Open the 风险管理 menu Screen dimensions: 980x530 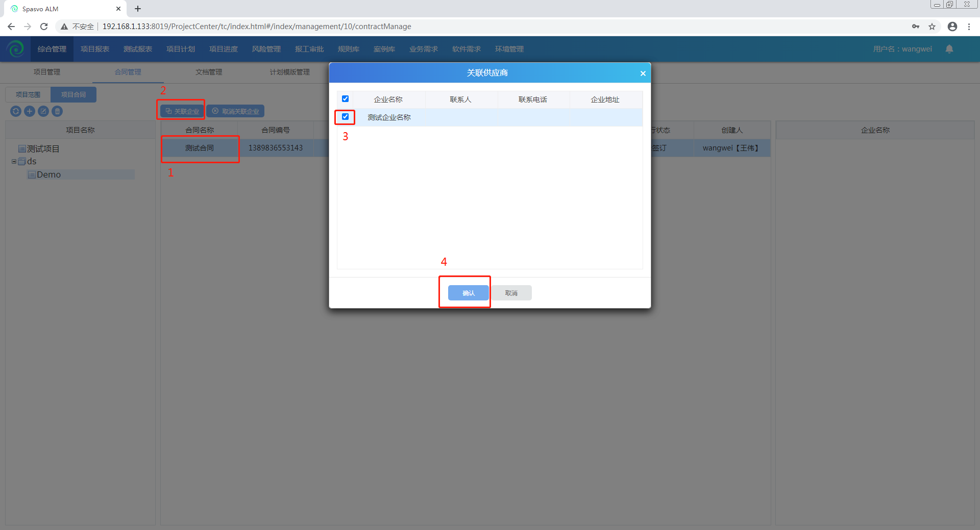coord(266,49)
